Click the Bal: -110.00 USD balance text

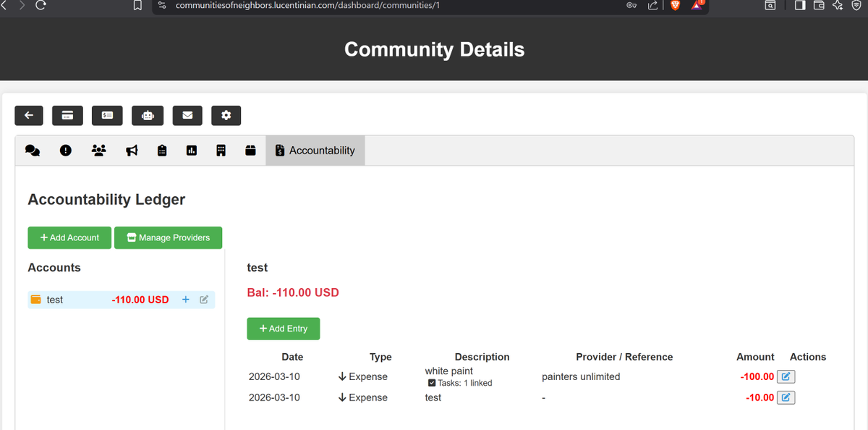tap(293, 292)
